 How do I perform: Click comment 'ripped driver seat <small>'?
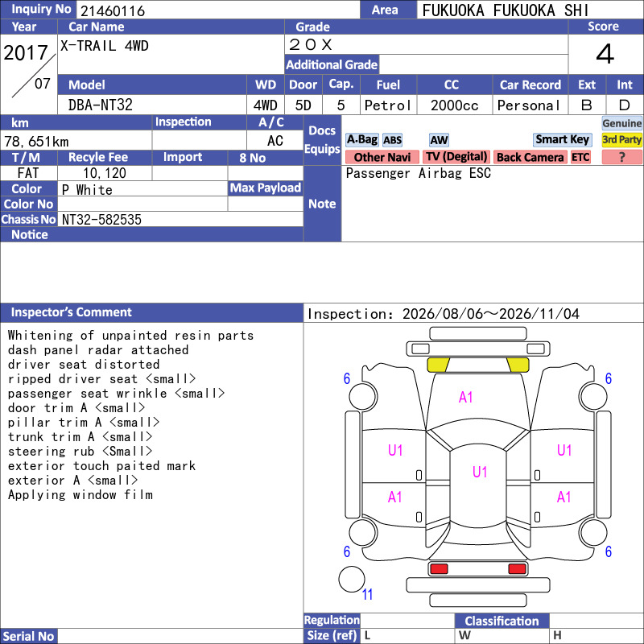point(101,378)
